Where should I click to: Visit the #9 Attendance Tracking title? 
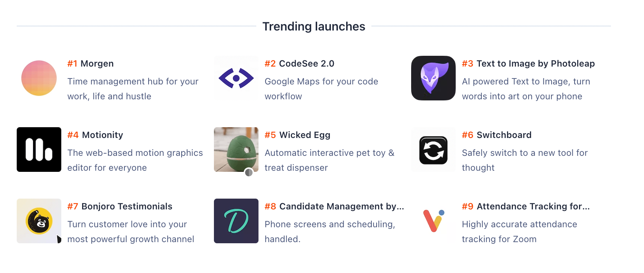[526, 206]
